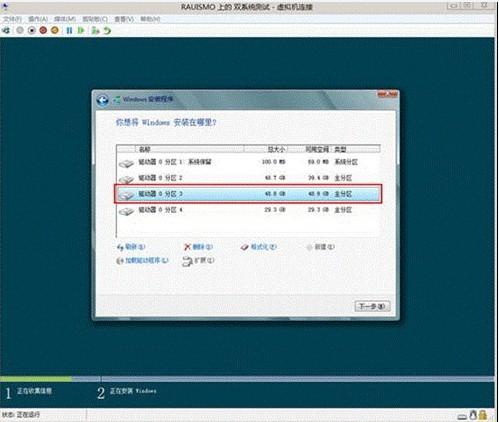Image resolution: width=499 pixels, height=422 pixels.
Task: Select drive 0 partition 2 row
Action: (x=248, y=178)
